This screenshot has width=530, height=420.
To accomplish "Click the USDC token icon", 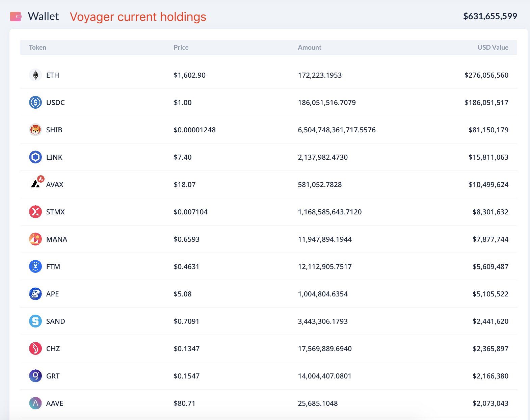I will coord(35,102).
